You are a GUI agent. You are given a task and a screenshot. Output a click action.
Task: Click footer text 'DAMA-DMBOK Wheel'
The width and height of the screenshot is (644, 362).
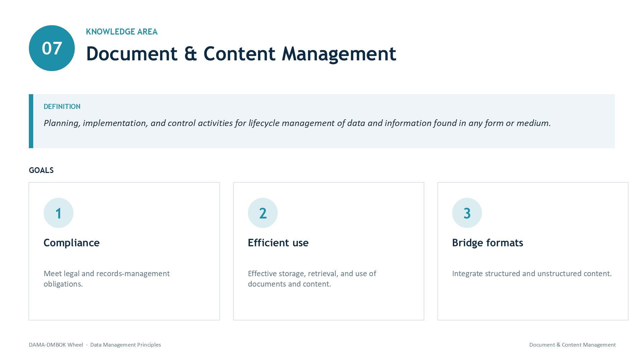[x=56, y=345]
